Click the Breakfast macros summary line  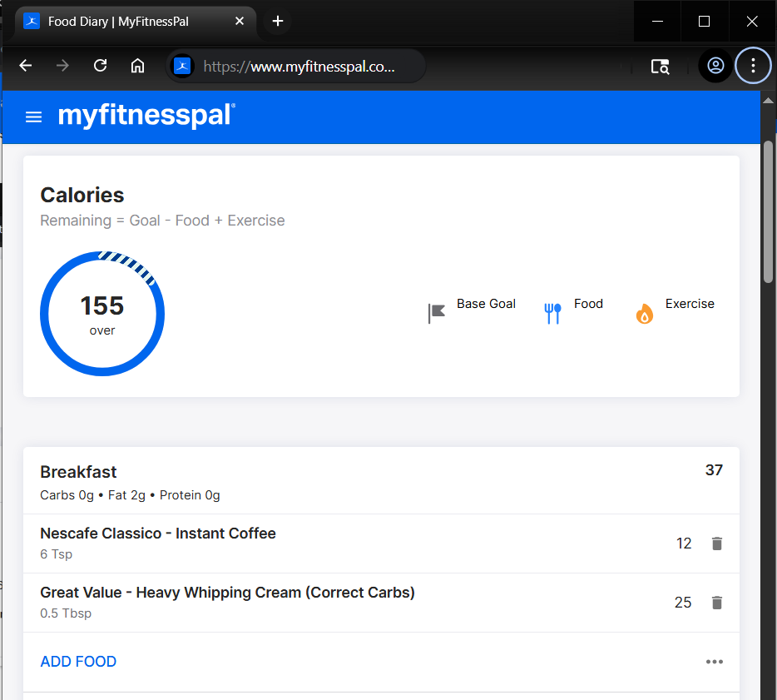click(131, 495)
